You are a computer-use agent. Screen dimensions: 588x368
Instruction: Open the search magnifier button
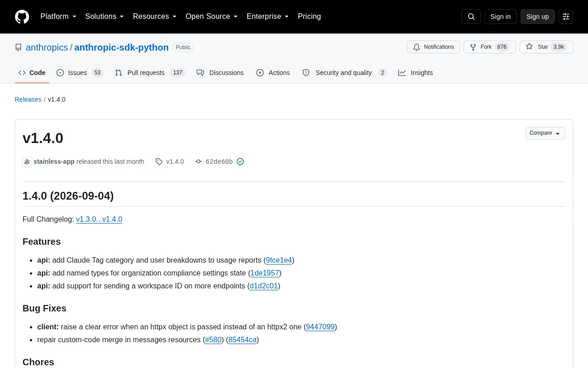click(x=471, y=17)
